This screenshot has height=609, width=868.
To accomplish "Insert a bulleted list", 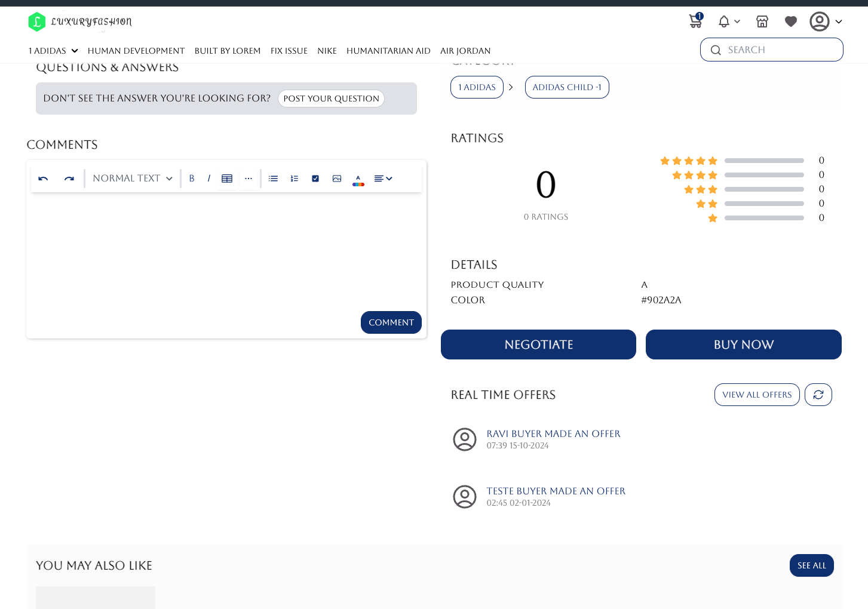I will coord(273,179).
